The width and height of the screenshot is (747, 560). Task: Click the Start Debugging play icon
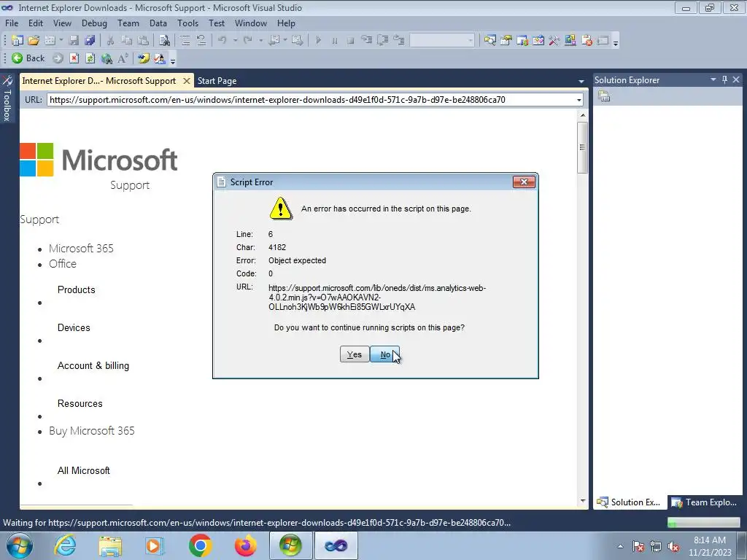click(318, 41)
